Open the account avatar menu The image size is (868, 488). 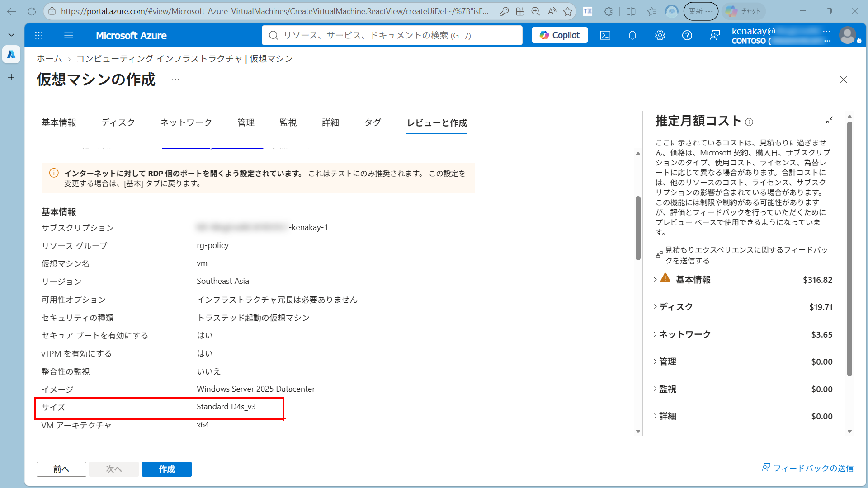click(x=848, y=35)
